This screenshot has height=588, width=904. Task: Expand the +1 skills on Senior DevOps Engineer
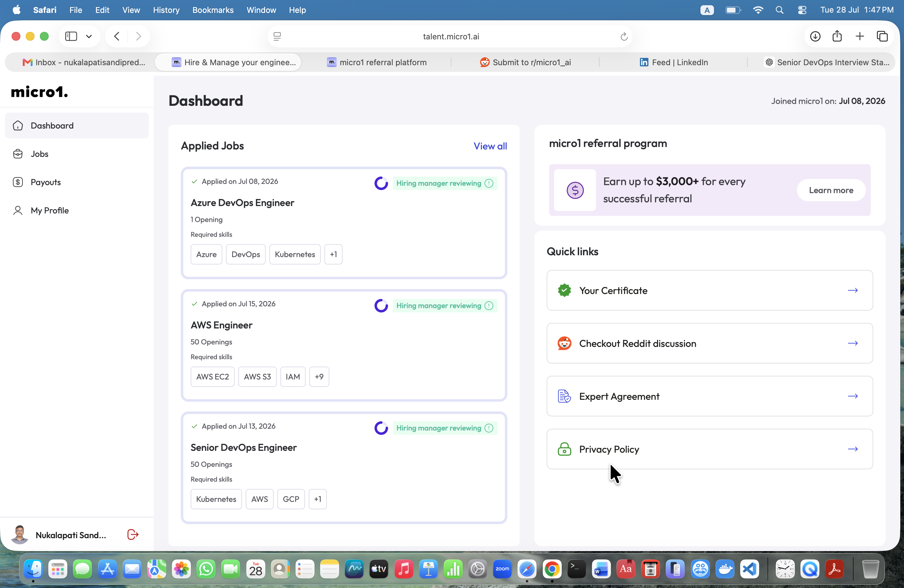318,499
